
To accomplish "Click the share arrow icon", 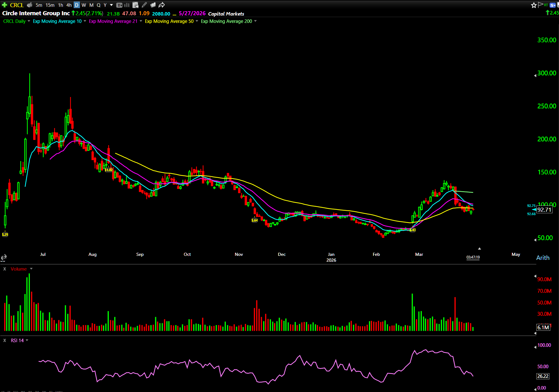I will (x=161, y=5).
